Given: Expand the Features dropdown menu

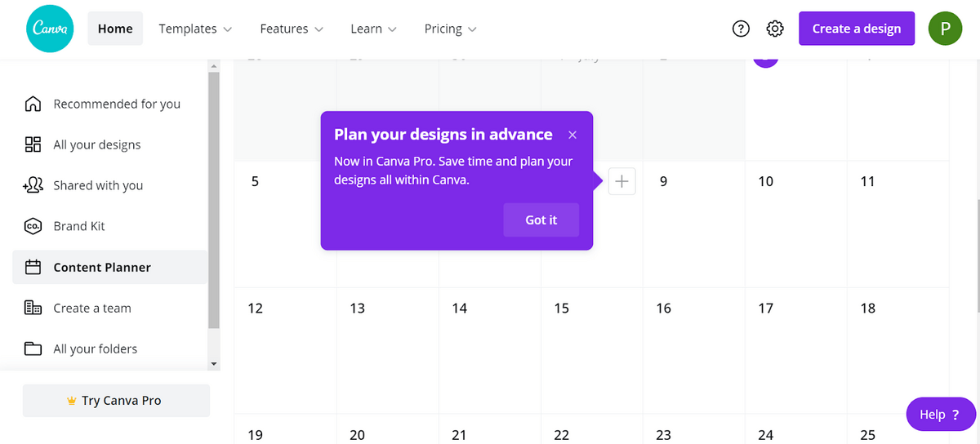Looking at the screenshot, I should [292, 29].
